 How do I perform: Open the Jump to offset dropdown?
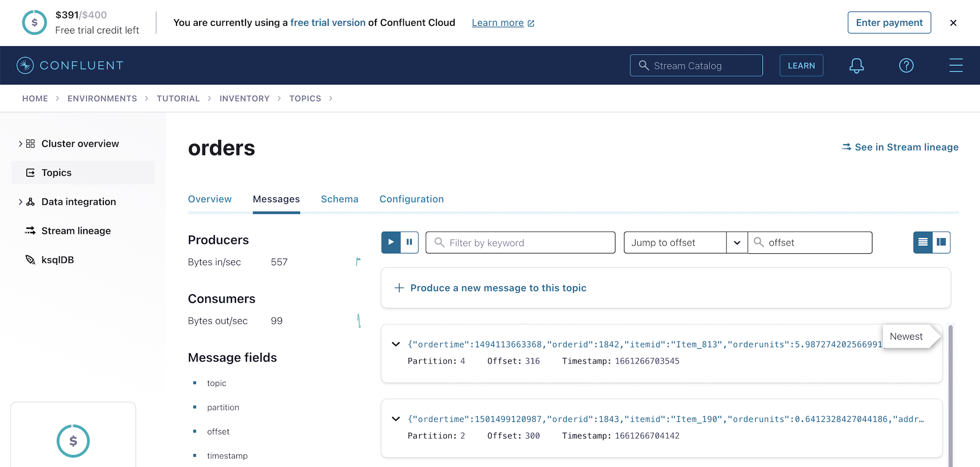(736, 242)
